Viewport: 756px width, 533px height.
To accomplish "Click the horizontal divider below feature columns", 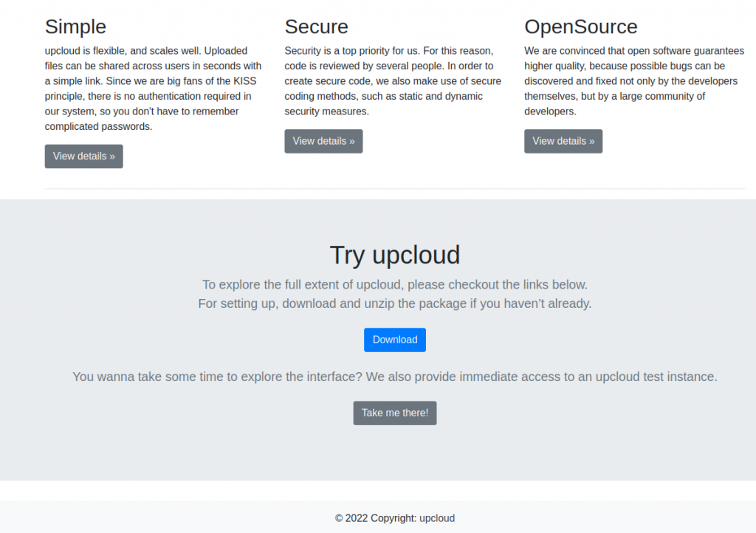I will point(394,189).
